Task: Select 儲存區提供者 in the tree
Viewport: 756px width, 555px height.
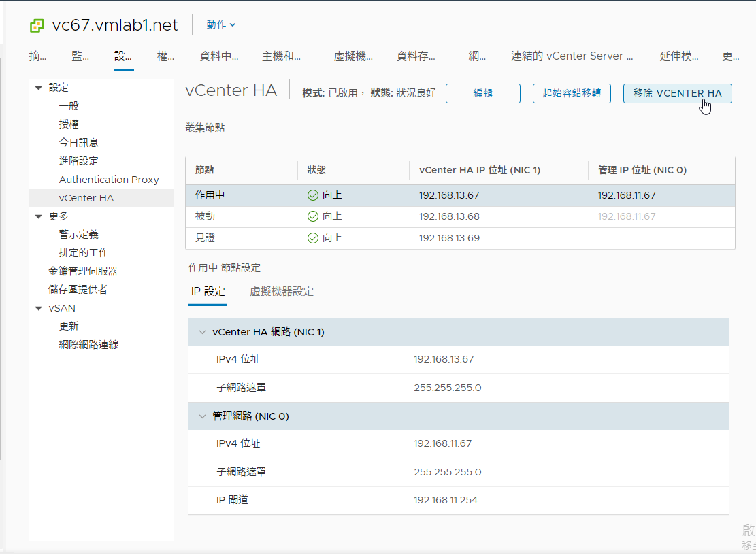Action: pyautogui.click(x=78, y=290)
